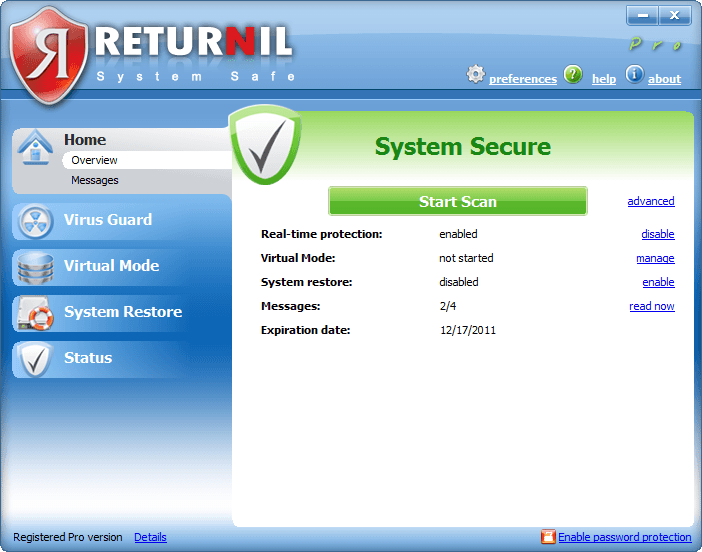This screenshot has height=552, width=702.
Task: Open the Status section
Action: coord(122,359)
